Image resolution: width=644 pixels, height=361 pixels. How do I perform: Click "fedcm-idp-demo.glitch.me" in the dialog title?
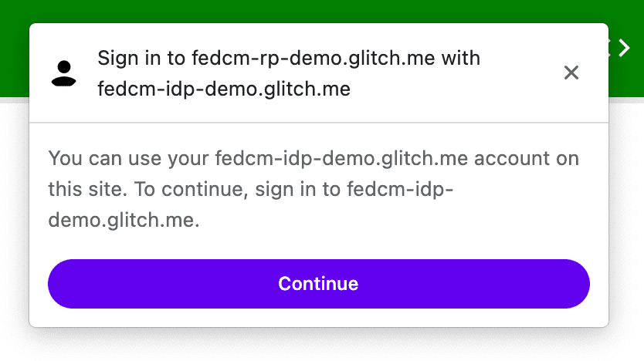tap(224, 89)
